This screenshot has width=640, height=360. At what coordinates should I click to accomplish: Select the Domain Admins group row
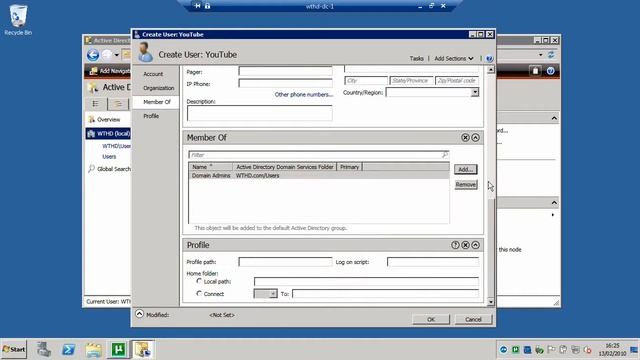click(319, 176)
